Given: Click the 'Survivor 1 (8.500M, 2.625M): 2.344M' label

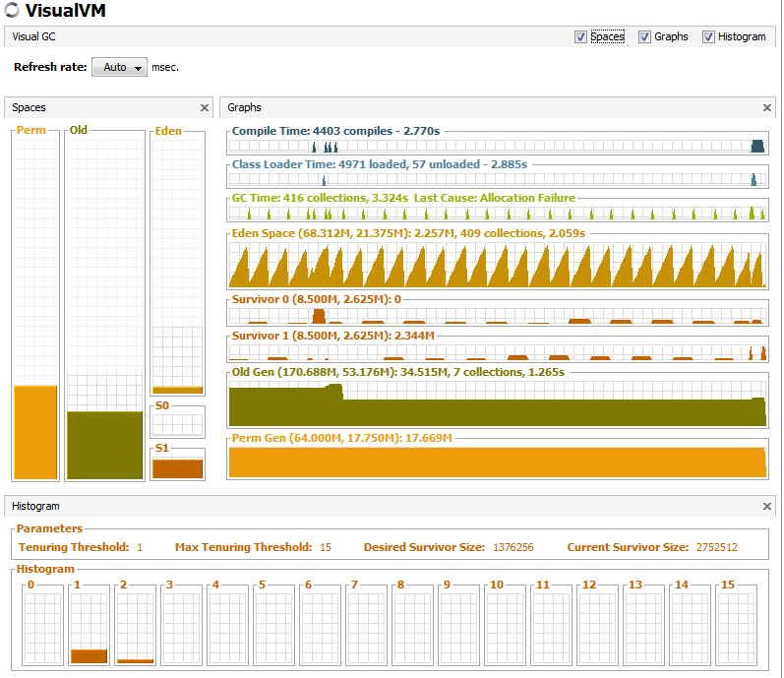Looking at the screenshot, I should coord(333,336).
